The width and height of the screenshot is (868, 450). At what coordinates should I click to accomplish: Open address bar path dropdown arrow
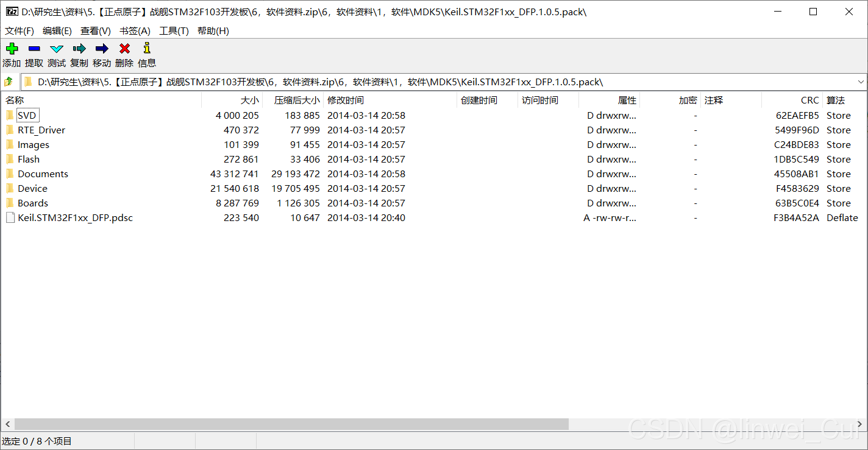pyautogui.click(x=861, y=82)
